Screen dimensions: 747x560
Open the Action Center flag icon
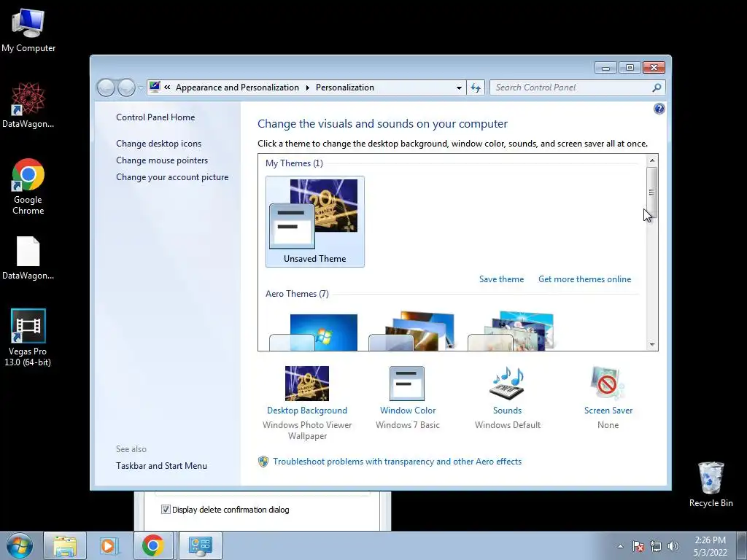pyautogui.click(x=638, y=546)
